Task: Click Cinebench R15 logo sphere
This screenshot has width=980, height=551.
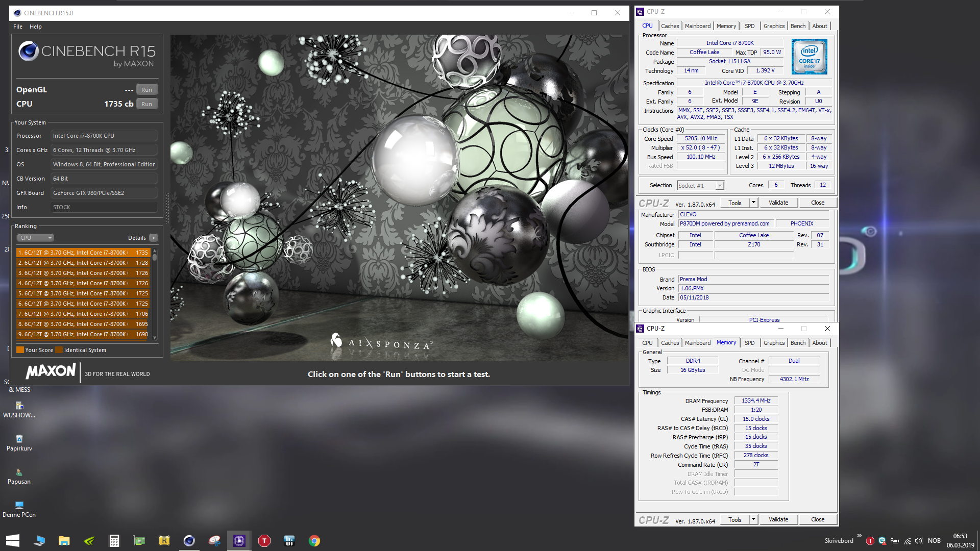Action: tap(29, 51)
